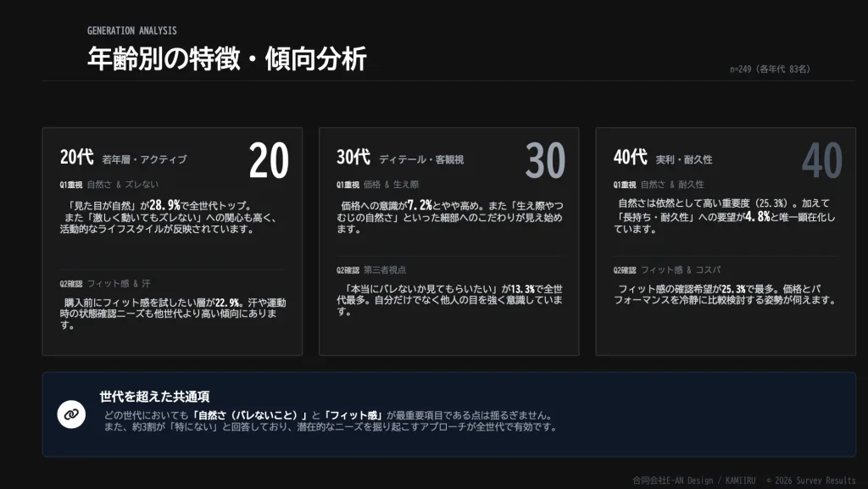This screenshot has height=489, width=868.
Task: Click the chain link icon in the bottom banner
Action: click(x=71, y=414)
